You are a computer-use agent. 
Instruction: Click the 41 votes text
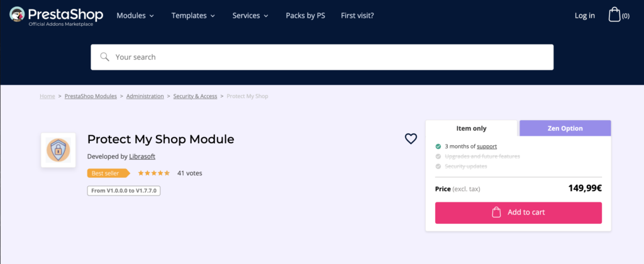click(190, 173)
